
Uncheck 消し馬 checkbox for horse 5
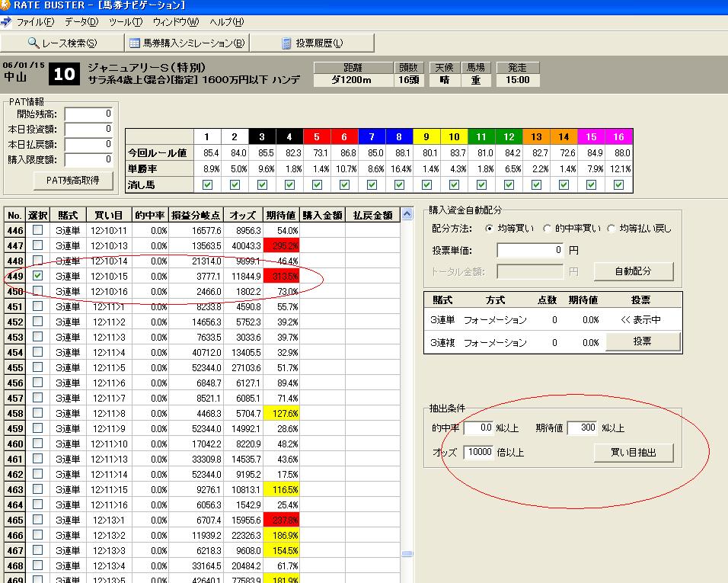pyautogui.click(x=317, y=185)
